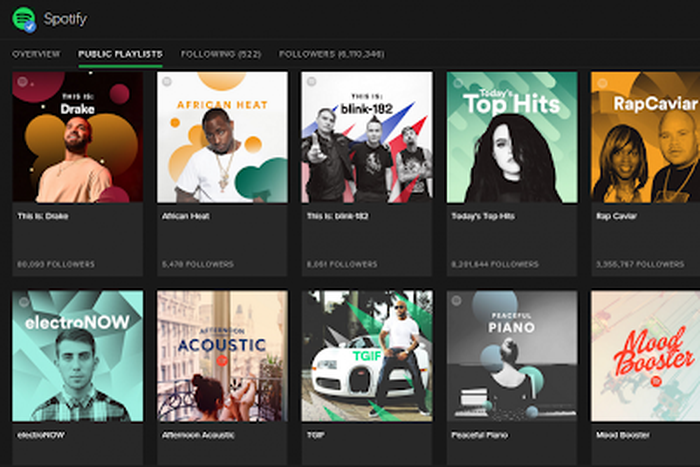Click the African Heat title link
Viewport: 700px width, 467px height.
[186, 216]
